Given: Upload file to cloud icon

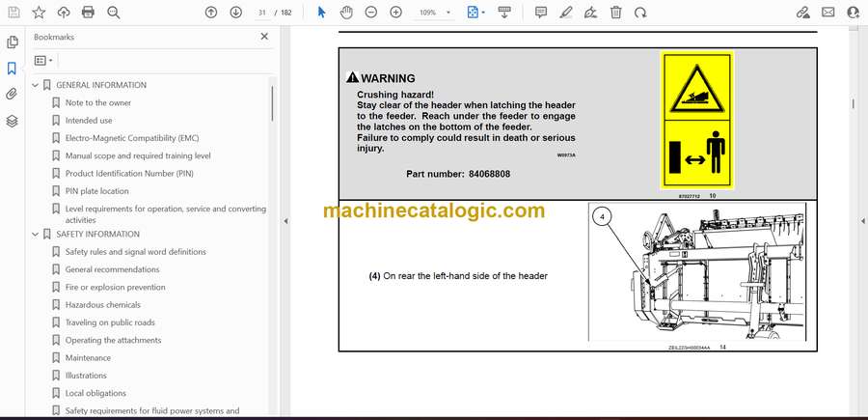Looking at the screenshot, I should pos(64,13).
